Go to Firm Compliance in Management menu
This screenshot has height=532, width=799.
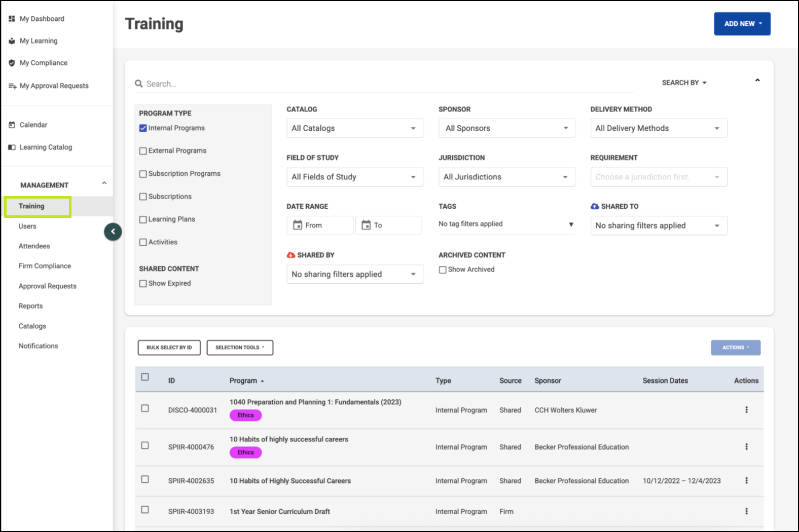[45, 266]
